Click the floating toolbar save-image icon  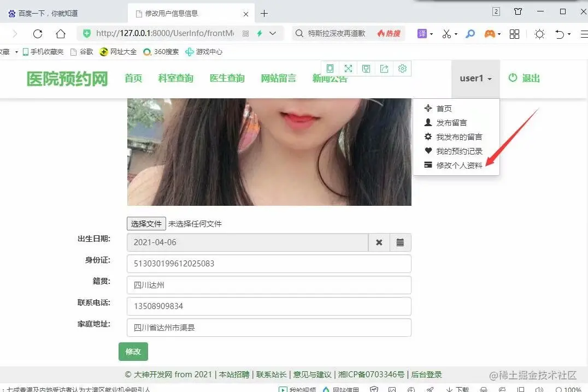[366, 69]
